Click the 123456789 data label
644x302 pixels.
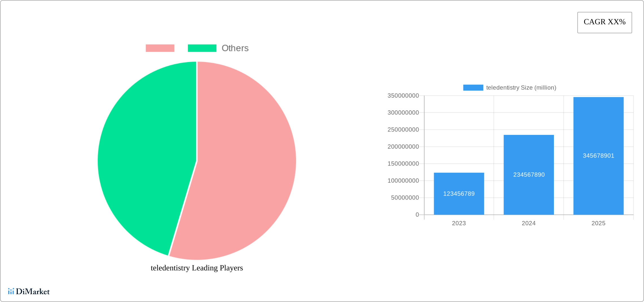459,194
